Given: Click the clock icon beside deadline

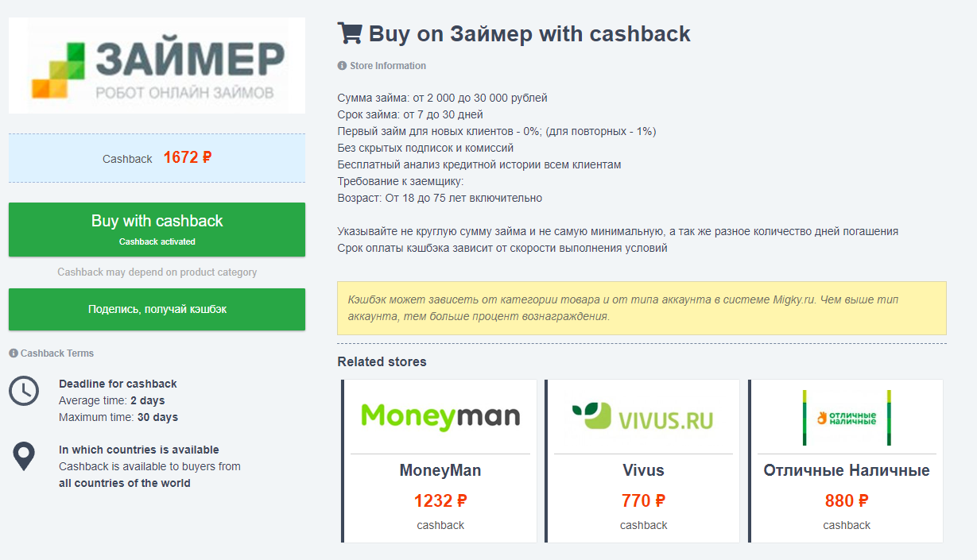Looking at the screenshot, I should pyautogui.click(x=24, y=391).
